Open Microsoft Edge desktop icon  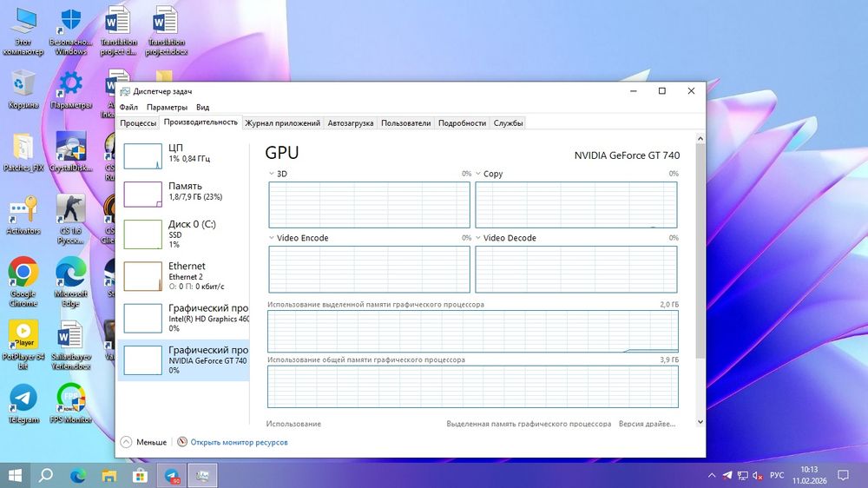71,281
